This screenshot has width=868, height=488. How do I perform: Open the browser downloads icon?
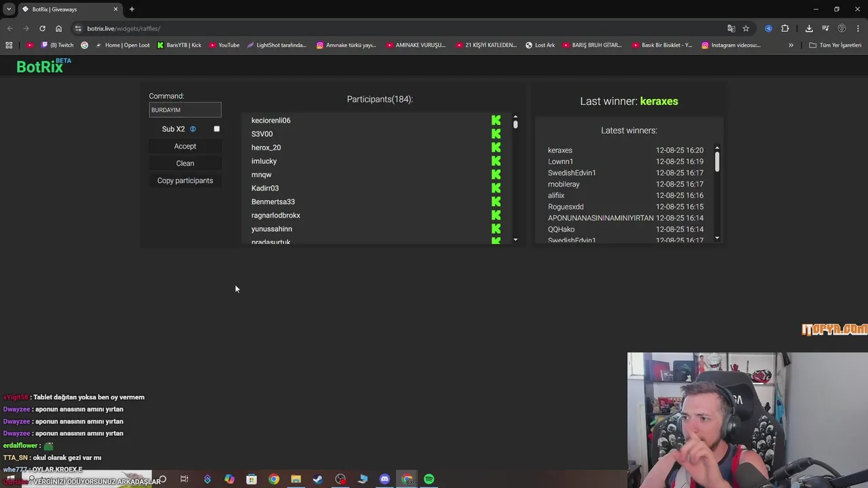click(809, 28)
